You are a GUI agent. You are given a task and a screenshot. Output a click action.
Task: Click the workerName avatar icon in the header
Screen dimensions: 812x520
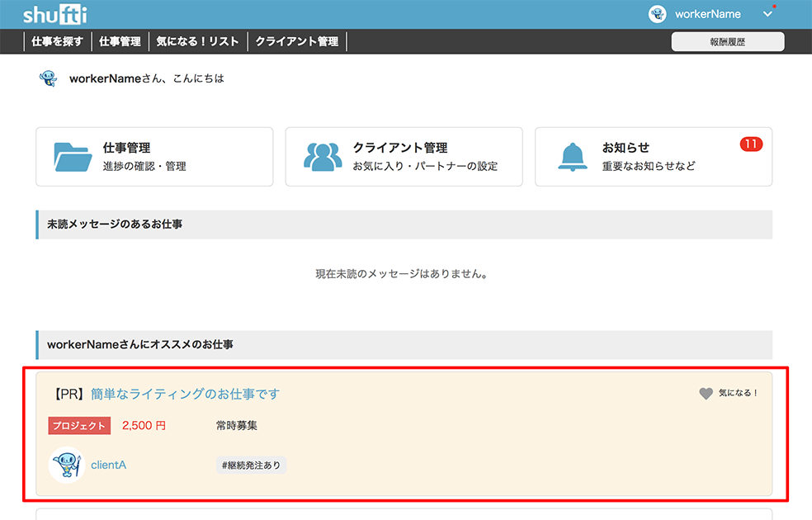657,14
